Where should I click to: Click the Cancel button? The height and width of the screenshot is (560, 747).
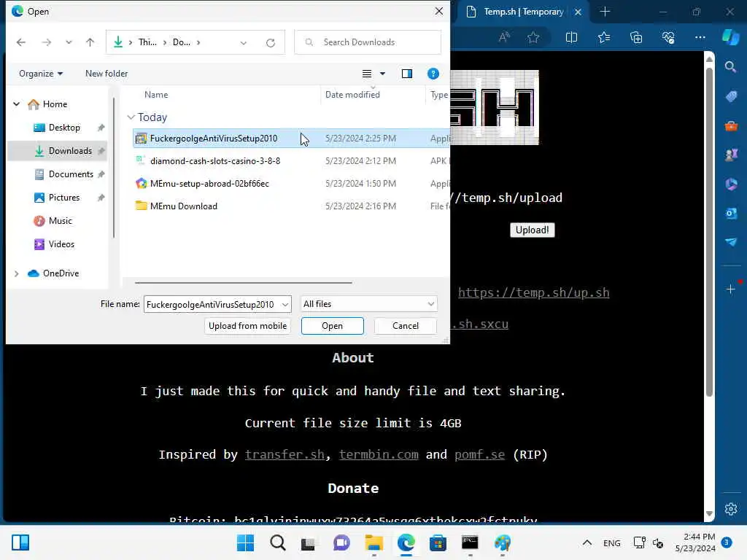pyautogui.click(x=406, y=326)
